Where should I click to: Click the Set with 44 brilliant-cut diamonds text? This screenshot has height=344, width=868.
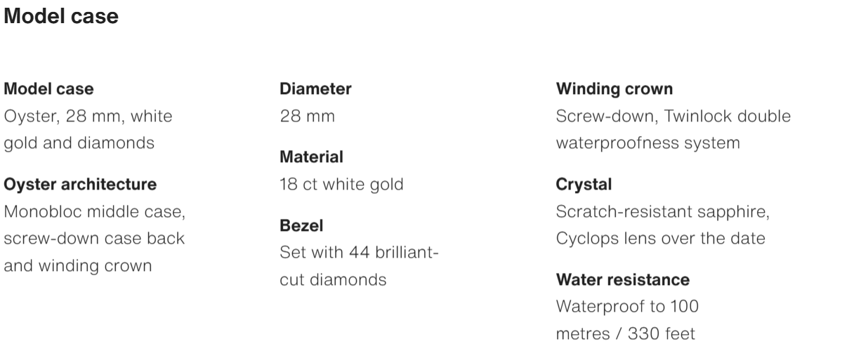359,252
